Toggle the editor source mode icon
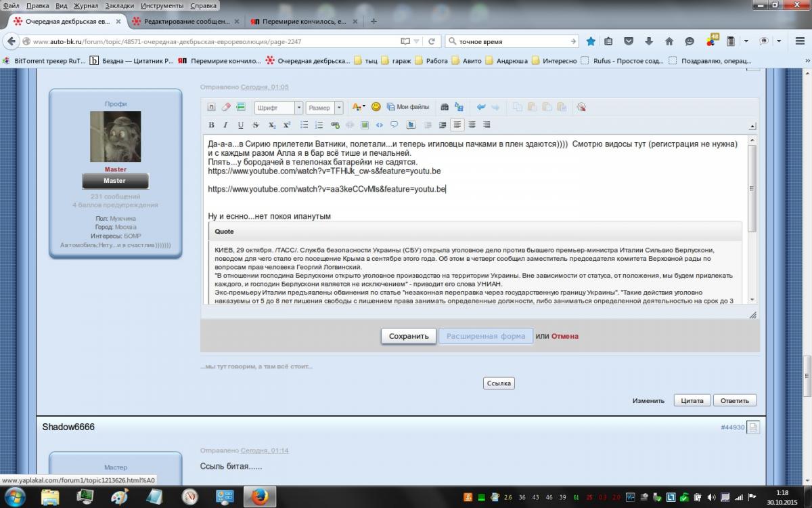This screenshot has height=508, width=812. coord(211,107)
